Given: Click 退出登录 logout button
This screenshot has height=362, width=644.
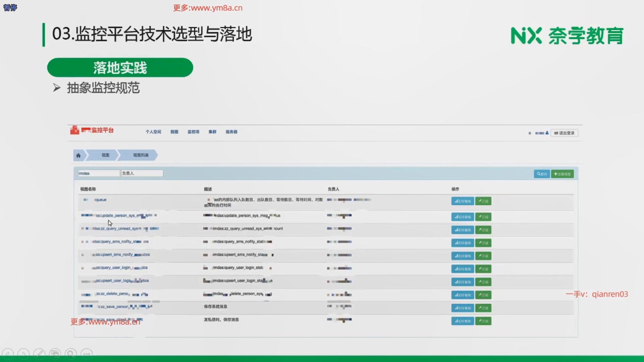Looking at the screenshot, I should [x=564, y=133].
